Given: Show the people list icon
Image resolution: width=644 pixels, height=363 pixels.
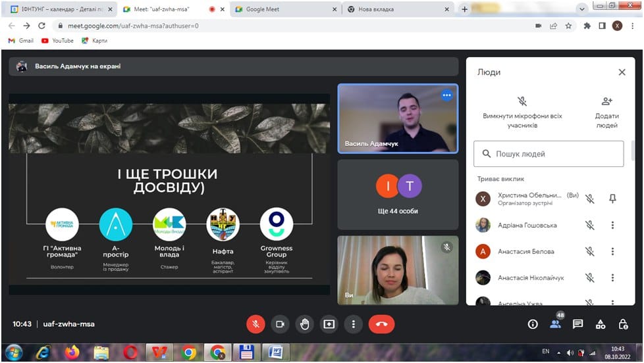Looking at the screenshot, I should tap(555, 324).
